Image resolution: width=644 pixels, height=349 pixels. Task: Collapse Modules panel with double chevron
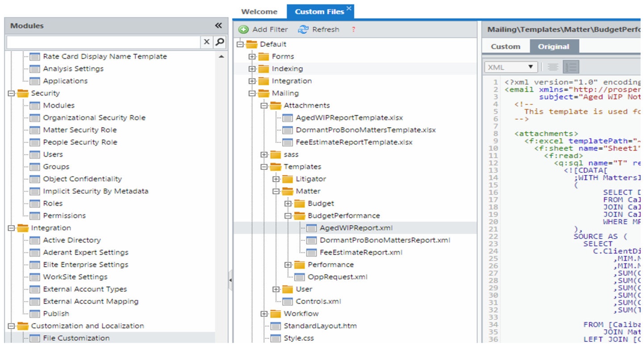(218, 26)
